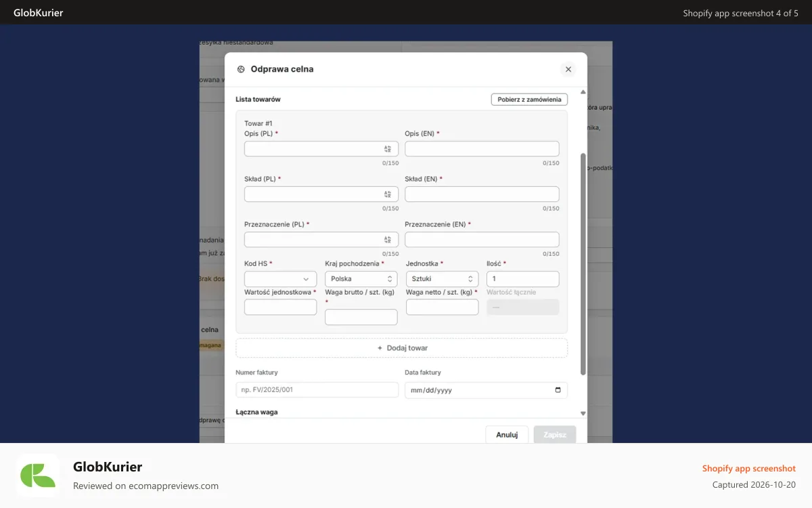This screenshot has height=508, width=812.
Task: Click the Waga netto / szt. input
Action: [442, 308]
